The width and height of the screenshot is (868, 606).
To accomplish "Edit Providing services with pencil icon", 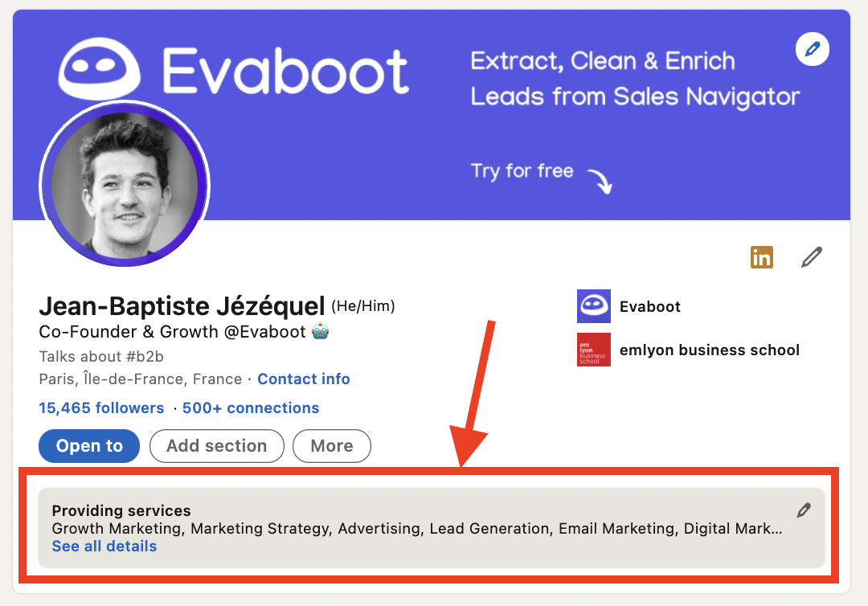I will [x=804, y=510].
